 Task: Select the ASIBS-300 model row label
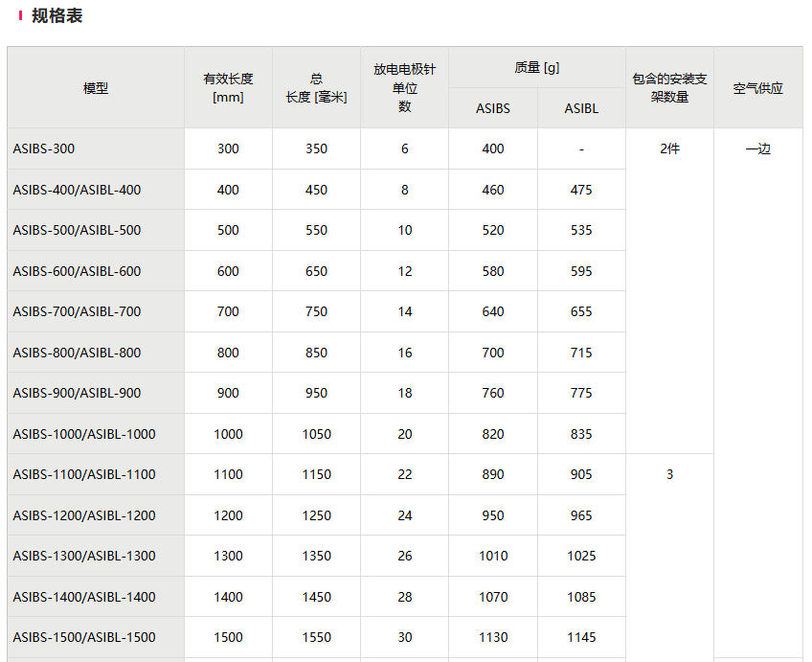click(44, 148)
